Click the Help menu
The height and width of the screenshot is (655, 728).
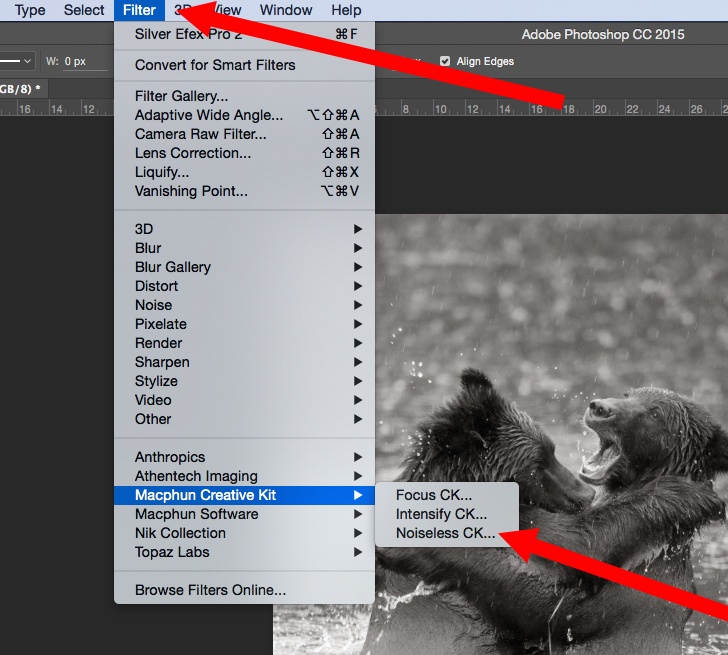point(346,10)
